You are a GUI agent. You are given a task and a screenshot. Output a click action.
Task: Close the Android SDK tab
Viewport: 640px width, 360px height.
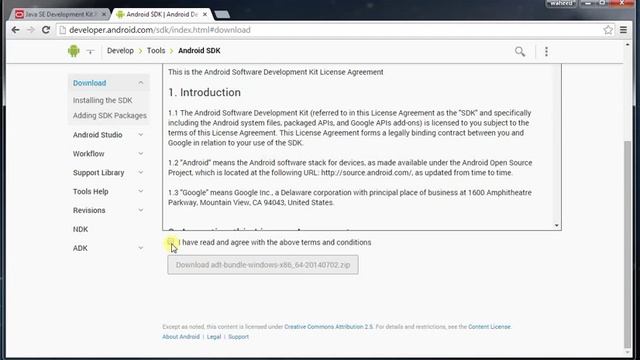pyautogui.click(x=205, y=14)
